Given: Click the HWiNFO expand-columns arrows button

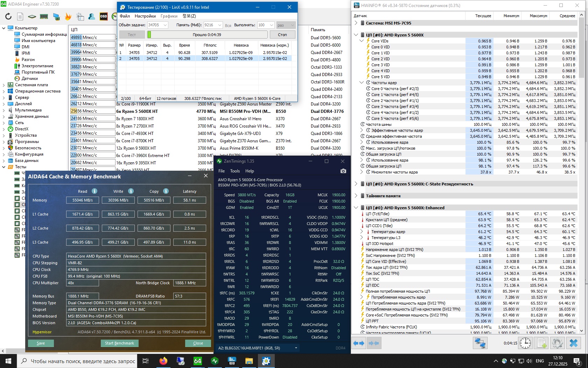Looking at the screenshot, I should coord(359,343).
